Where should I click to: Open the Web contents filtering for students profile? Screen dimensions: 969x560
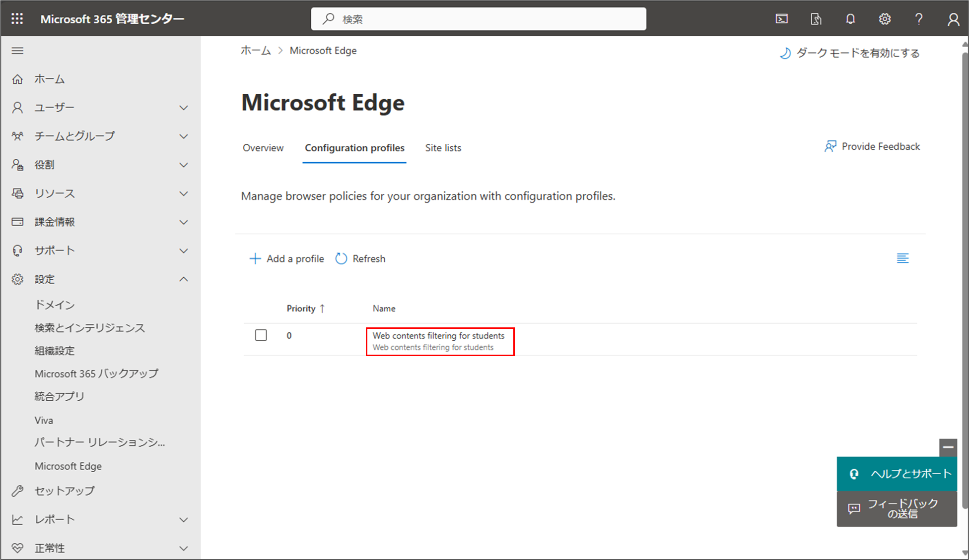pyautogui.click(x=439, y=336)
